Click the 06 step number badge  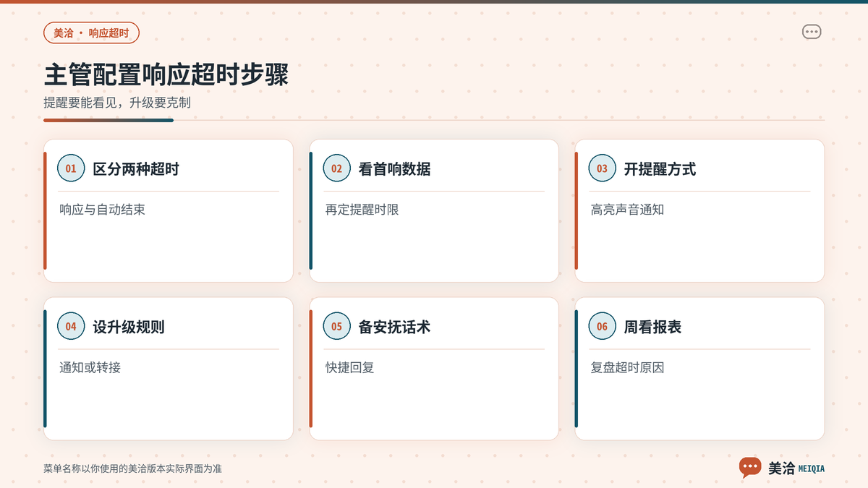(602, 327)
